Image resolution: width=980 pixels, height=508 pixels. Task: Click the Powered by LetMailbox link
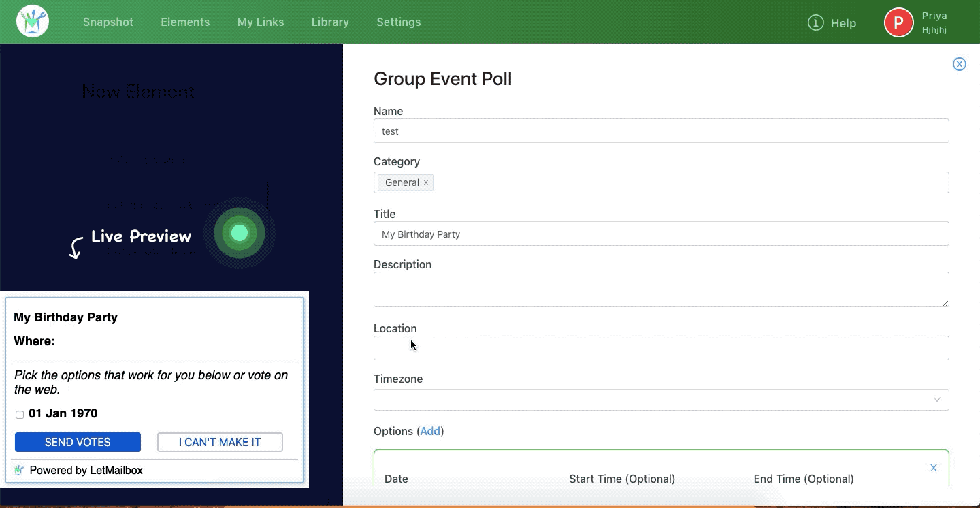(x=86, y=470)
